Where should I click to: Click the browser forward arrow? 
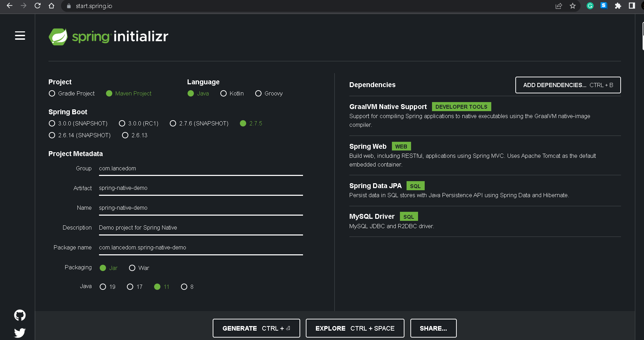(23, 6)
